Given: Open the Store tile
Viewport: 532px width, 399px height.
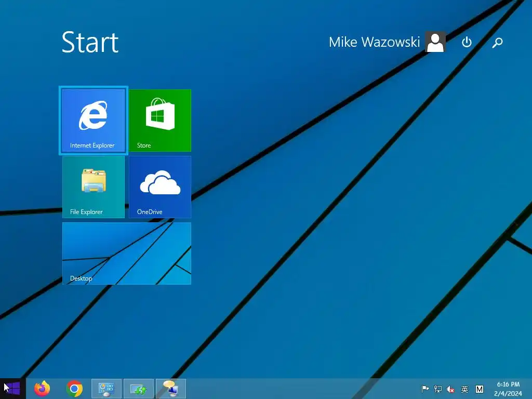Looking at the screenshot, I should pos(160,121).
